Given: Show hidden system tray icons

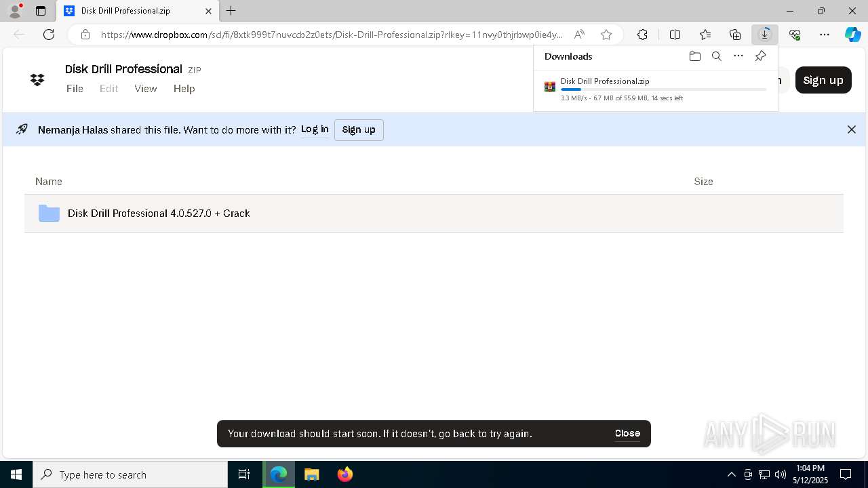Looking at the screenshot, I should (731, 474).
